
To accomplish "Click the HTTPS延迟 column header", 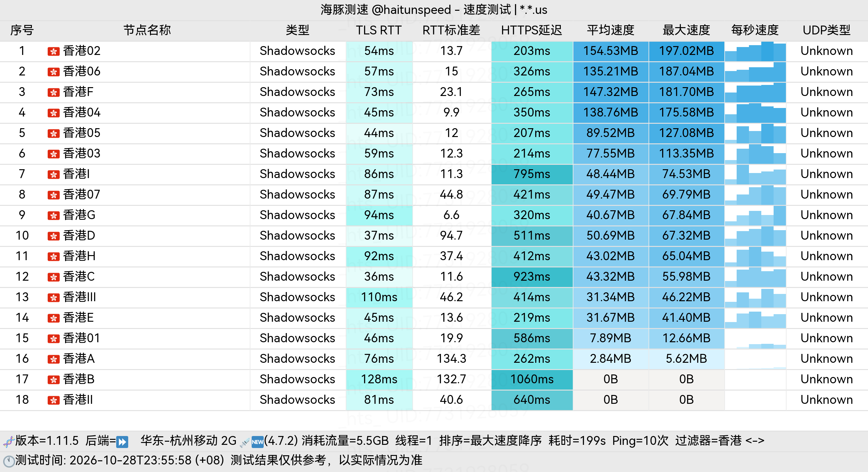I will point(531,30).
